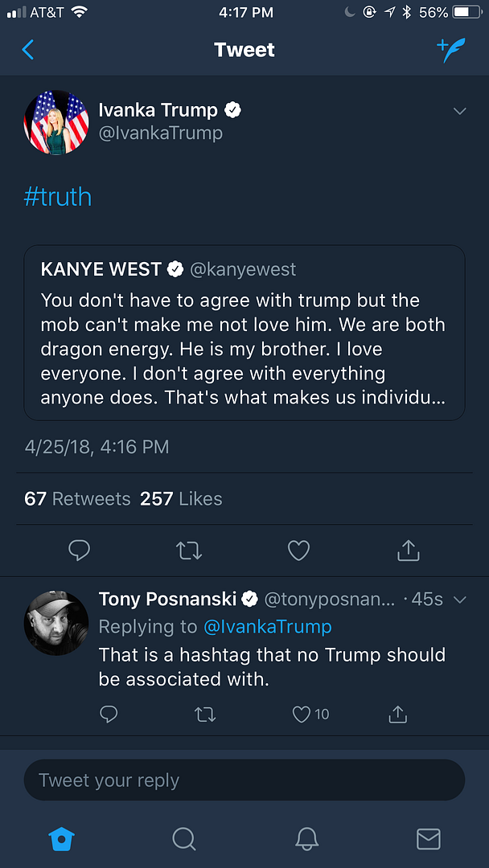Share Tony Posnanski's reply
The height and width of the screenshot is (868, 489).
397,714
